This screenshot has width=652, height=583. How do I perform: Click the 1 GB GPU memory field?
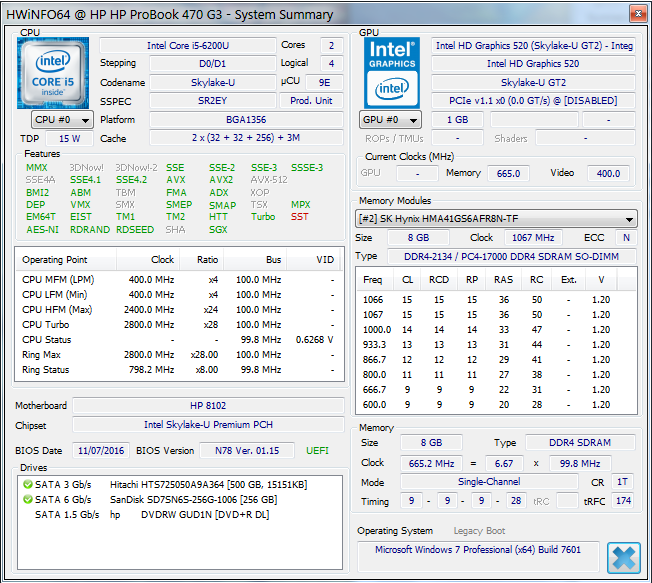pos(457,120)
